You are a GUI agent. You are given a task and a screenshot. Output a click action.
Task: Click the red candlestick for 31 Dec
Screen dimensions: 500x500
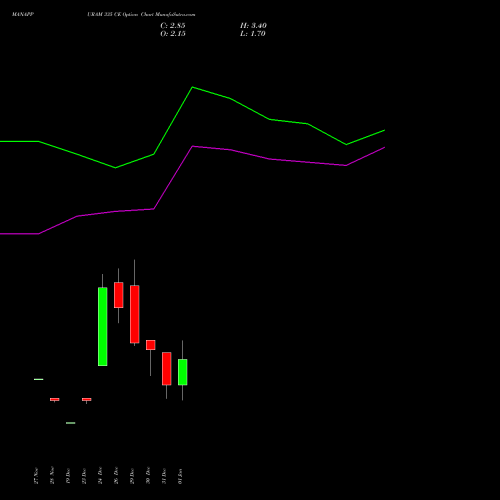(x=167, y=369)
